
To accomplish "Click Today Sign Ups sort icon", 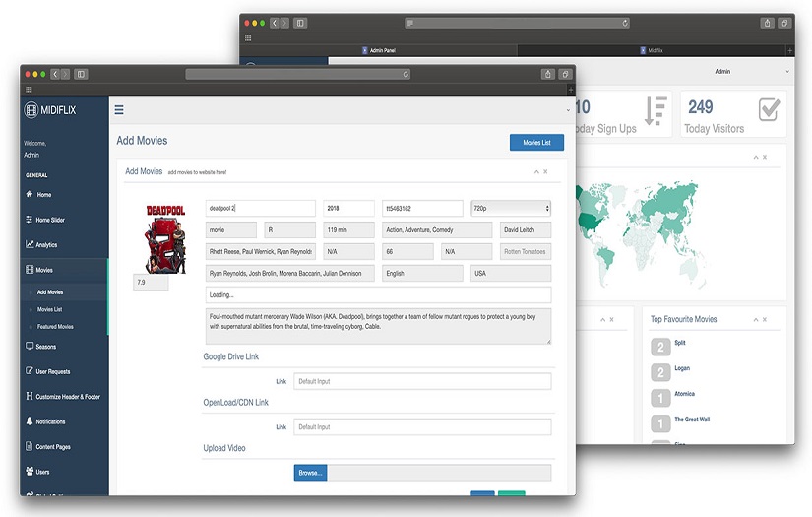I will (656, 110).
